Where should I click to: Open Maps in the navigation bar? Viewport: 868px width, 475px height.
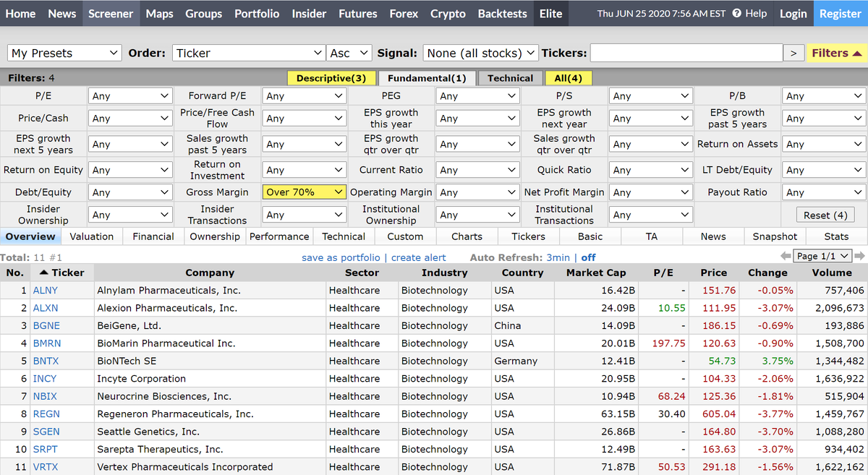tap(159, 14)
